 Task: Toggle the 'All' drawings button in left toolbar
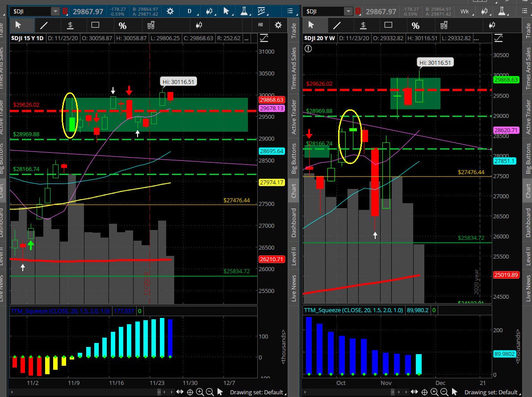(x=261, y=25)
